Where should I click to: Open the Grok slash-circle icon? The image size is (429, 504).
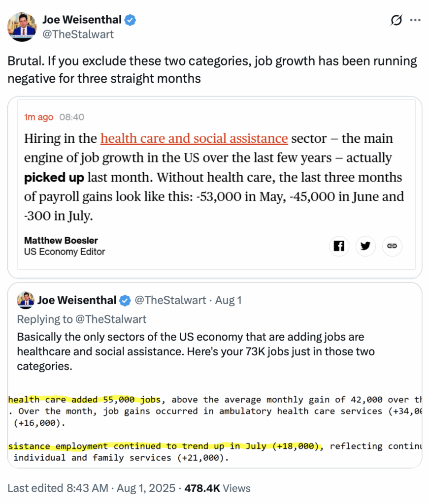(x=396, y=20)
